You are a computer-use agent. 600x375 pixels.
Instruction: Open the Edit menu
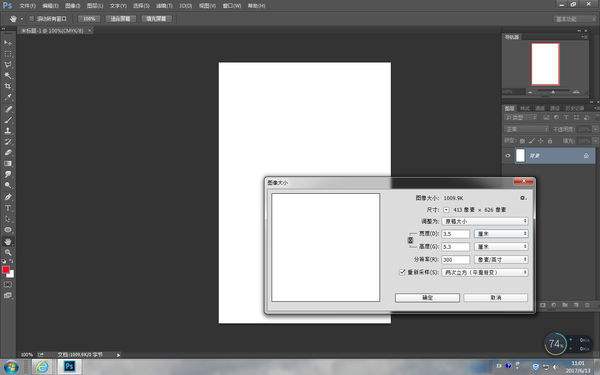(50, 6)
